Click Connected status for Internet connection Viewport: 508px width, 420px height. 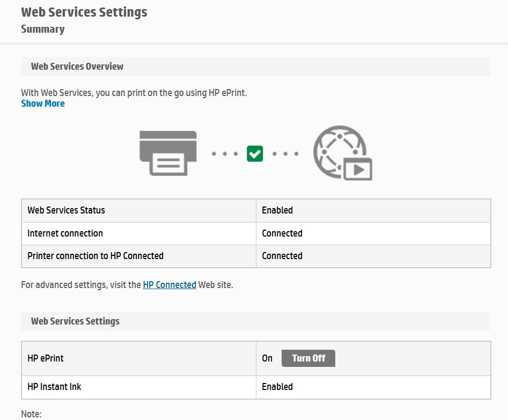pos(282,233)
